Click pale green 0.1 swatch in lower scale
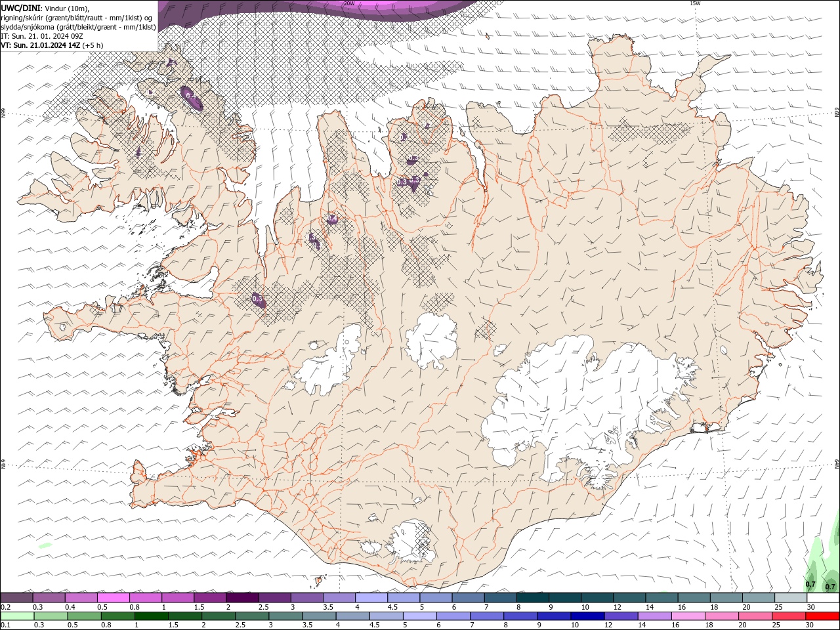Image resolution: width=840 pixels, height=630 pixels. pos(17,616)
